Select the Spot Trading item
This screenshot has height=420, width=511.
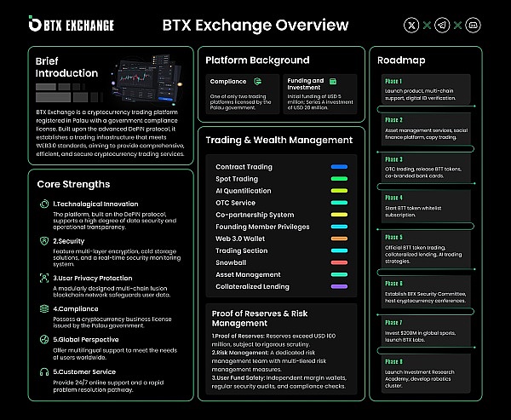pos(237,179)
